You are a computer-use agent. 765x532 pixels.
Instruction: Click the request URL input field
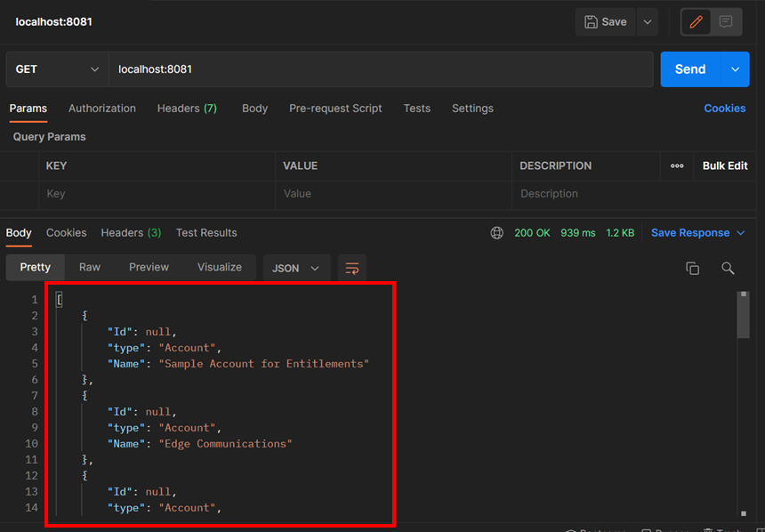click(x=380, y=69)
